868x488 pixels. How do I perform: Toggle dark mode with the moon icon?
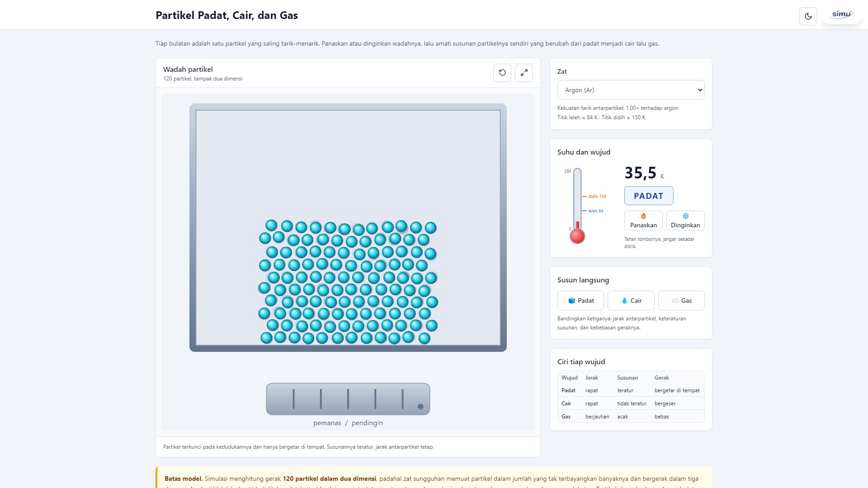coord(808,16)
